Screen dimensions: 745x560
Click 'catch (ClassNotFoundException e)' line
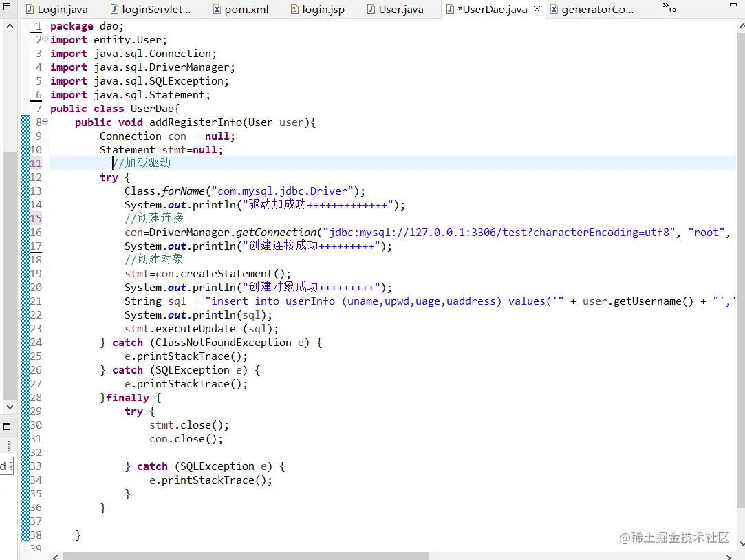pos(211,343)
